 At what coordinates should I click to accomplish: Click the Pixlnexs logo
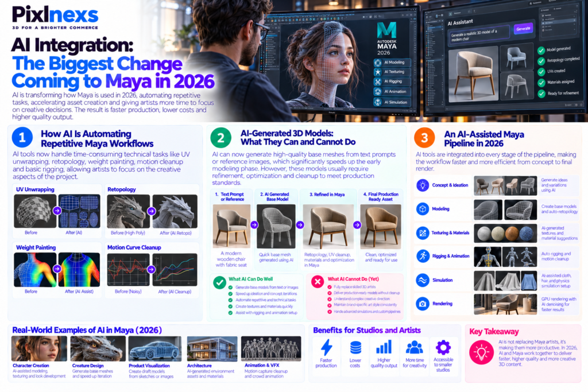click(55, 17)
